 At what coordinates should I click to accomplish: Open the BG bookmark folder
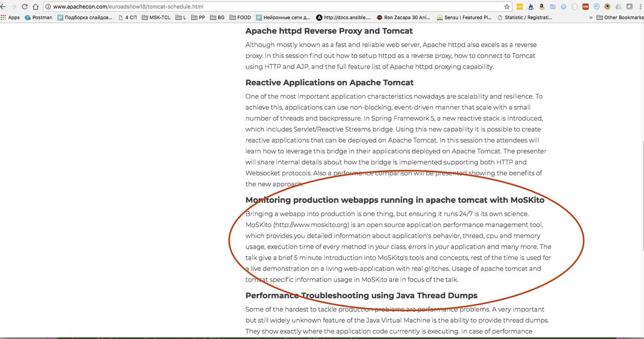[217, 17]
